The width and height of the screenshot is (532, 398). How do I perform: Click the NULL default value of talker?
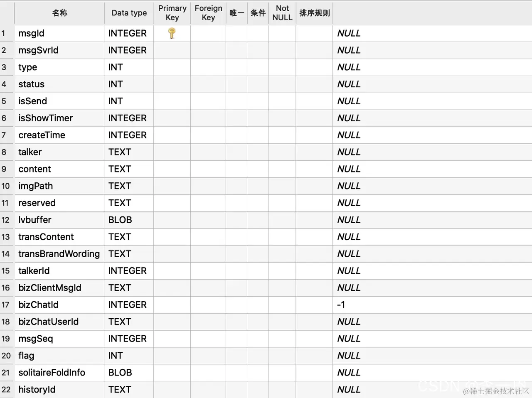tap(349, 152)
